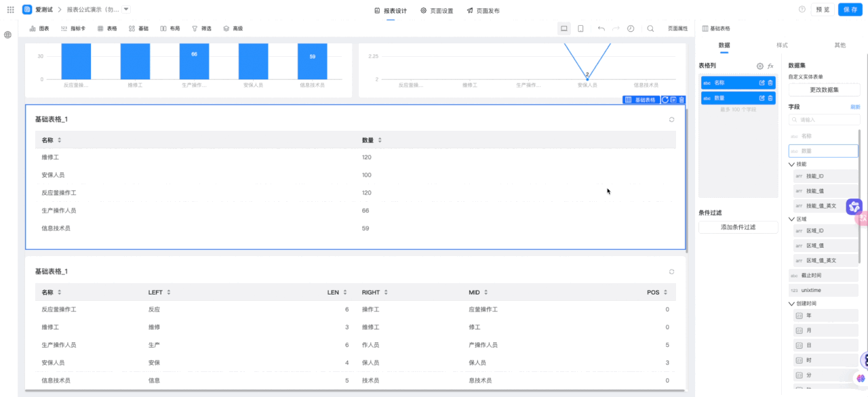Click the blue bar labeled 59 in chart
Image resolution: width=868 pixels, height=397 pixels.
coord(312,62)
